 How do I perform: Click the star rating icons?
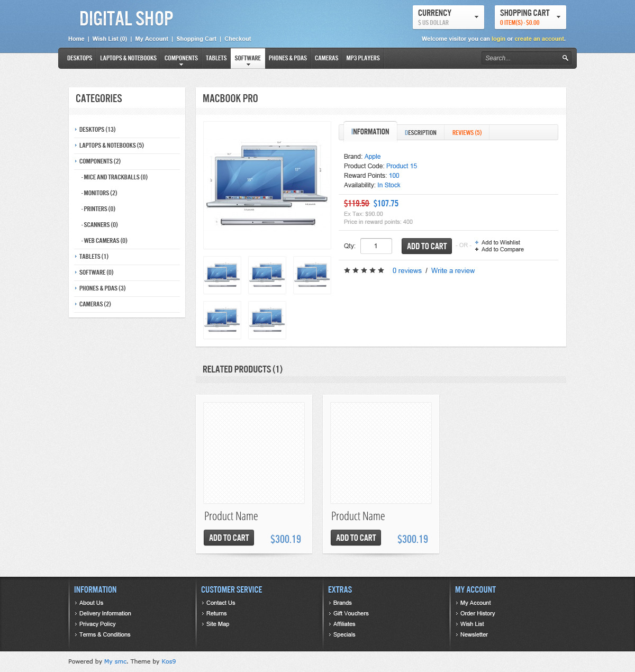click(x=364, y=270)
